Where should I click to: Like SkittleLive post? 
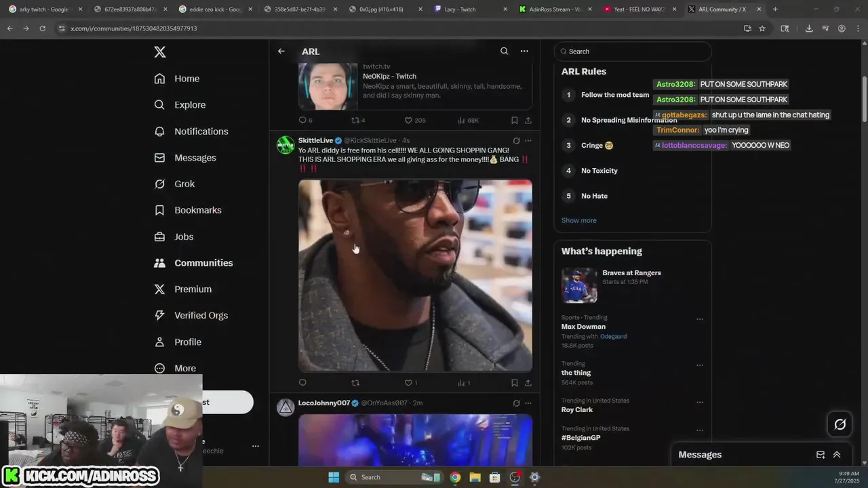pos(411,383)
